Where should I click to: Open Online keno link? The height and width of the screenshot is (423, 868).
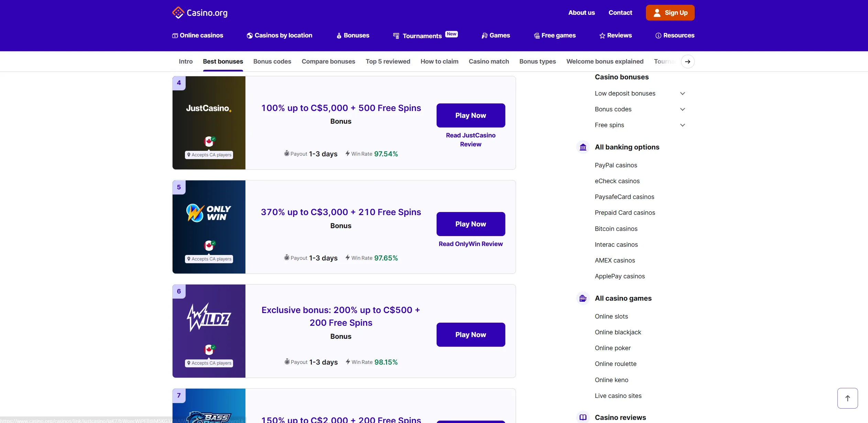(611, 380)
